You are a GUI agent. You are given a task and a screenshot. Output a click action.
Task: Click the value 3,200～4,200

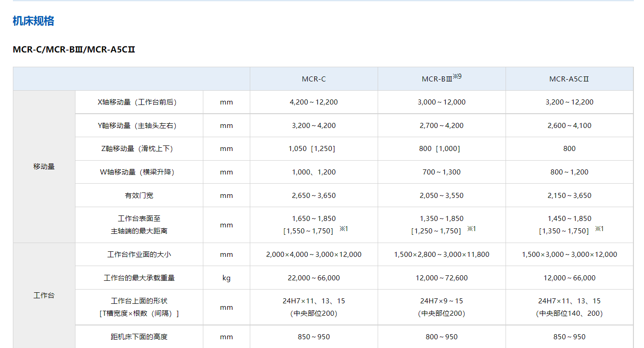click(x=314, y=125)
